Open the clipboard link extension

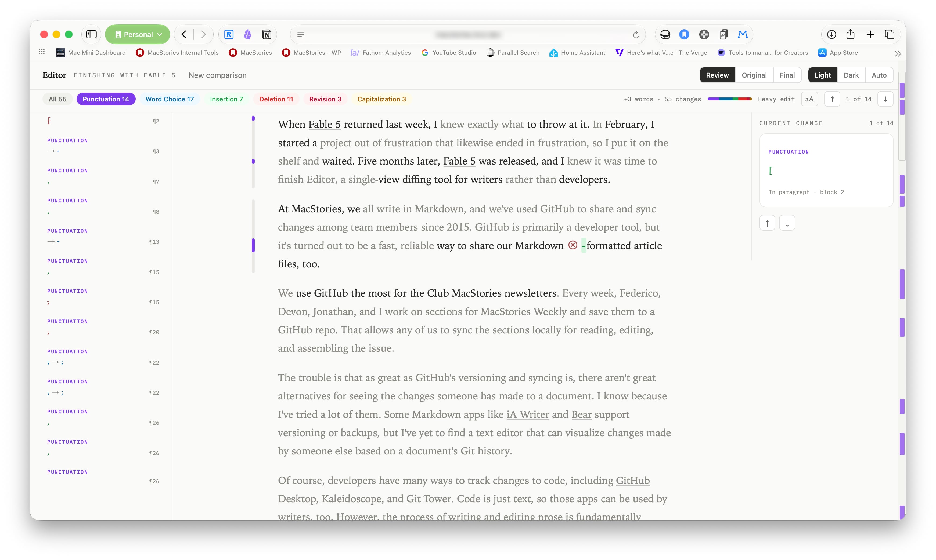(x=723, y=34)
